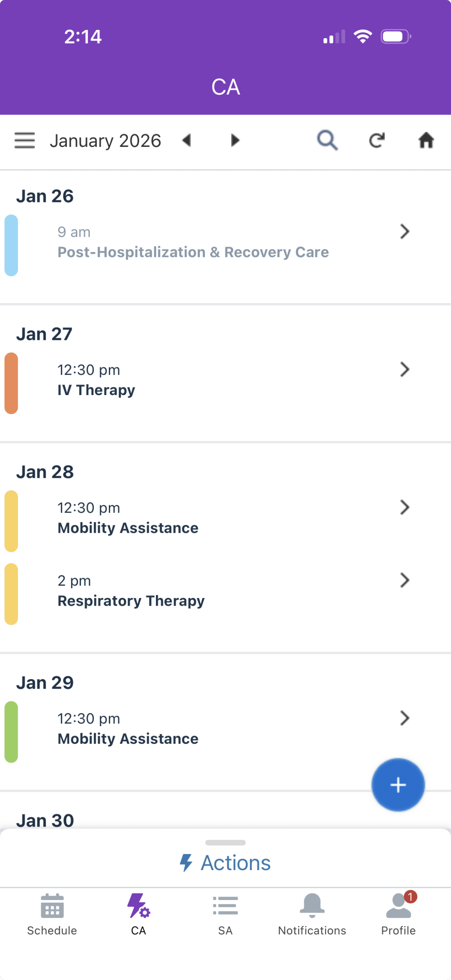
Task: Add a new entry with plus button
Action: coord(398,785)
